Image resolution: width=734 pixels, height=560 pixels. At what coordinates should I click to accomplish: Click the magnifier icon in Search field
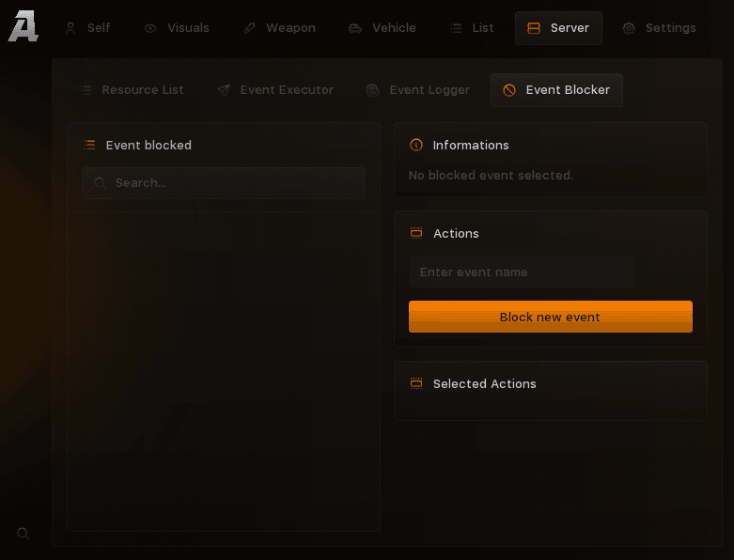pyautogui.click(x=100, y=183)
